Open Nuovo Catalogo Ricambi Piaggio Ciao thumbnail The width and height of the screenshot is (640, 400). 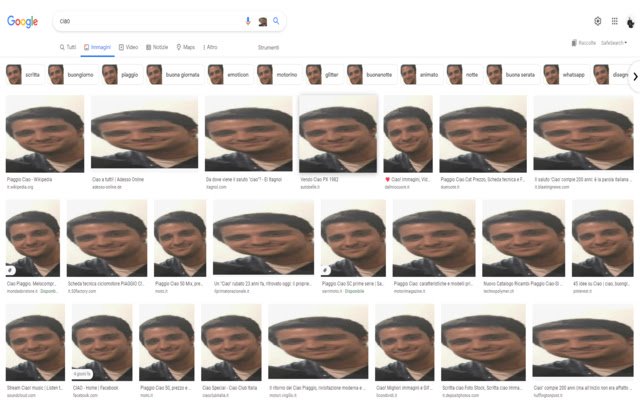coord(524,238)
